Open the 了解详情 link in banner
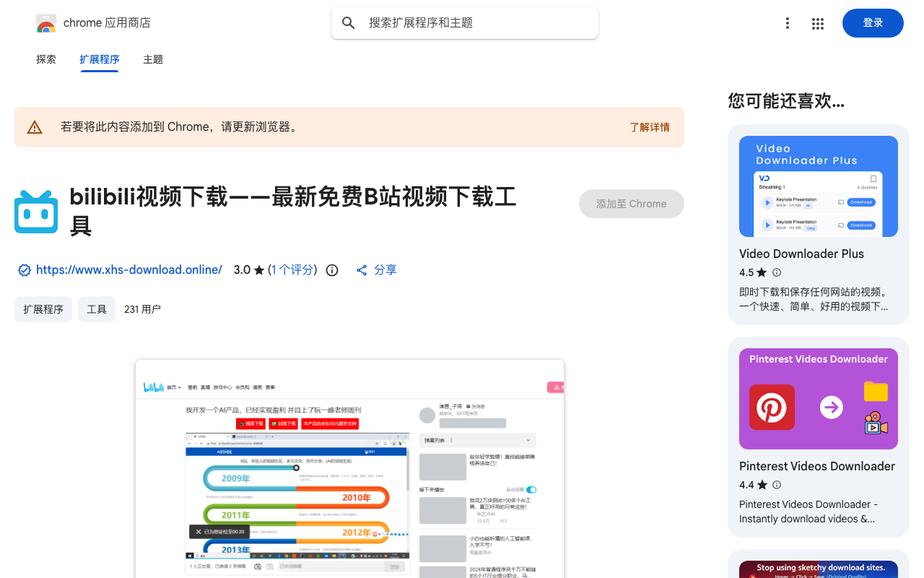Image resolution: width=924 pixels, height=578 pixels. pos(650,127)
